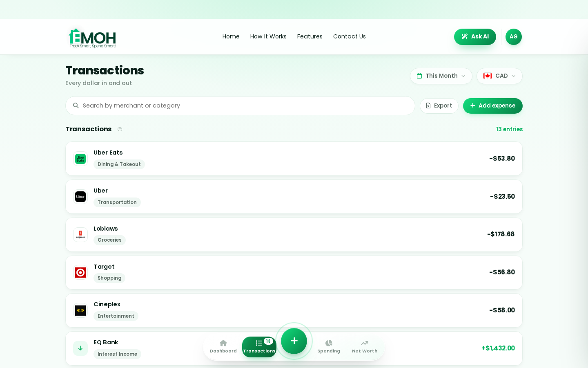The height and width of the screenshot is (368, 588).
Task: Click the Target merchant logo
Action: [80, 273]
